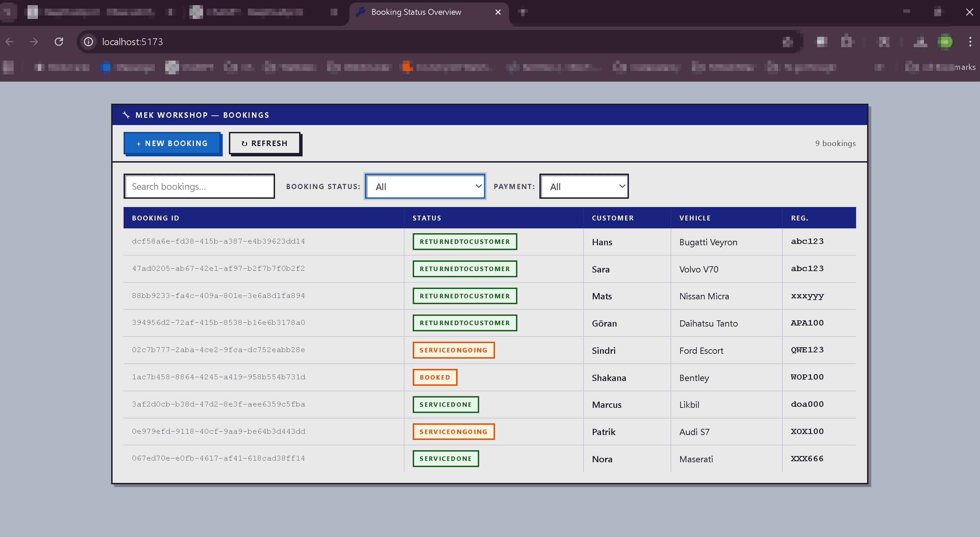Click the Refresh button

click(265, 144)
